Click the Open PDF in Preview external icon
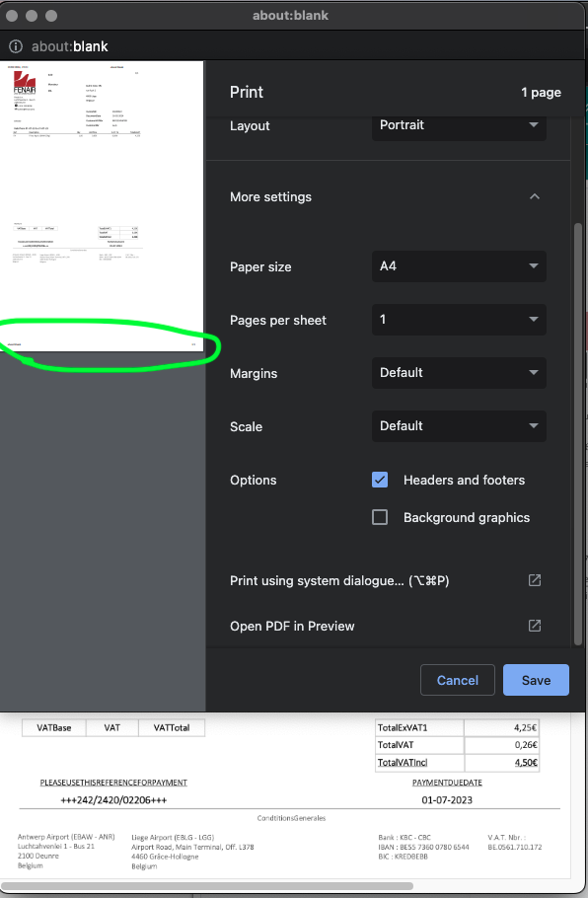Viewport: 588px width, 898px height. coord(534,626)
